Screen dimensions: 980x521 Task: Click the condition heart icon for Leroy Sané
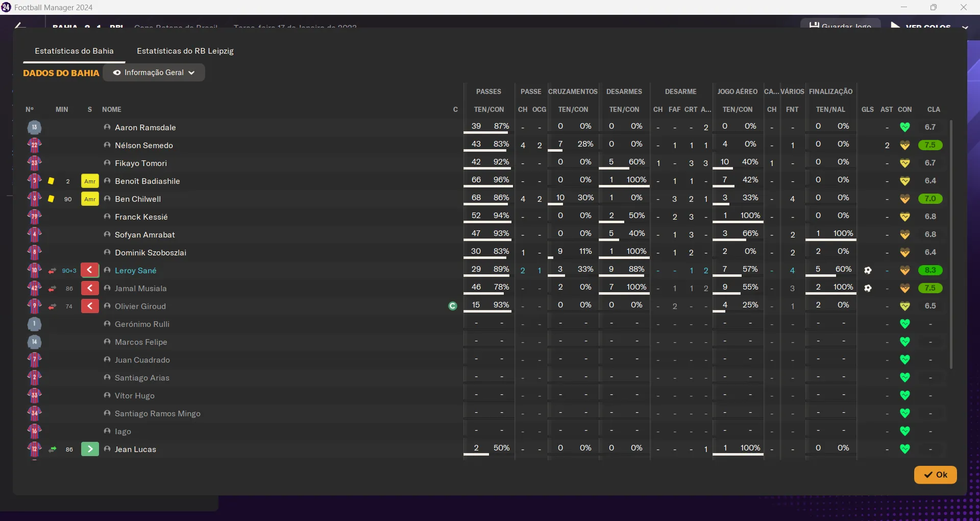(905, 270)
